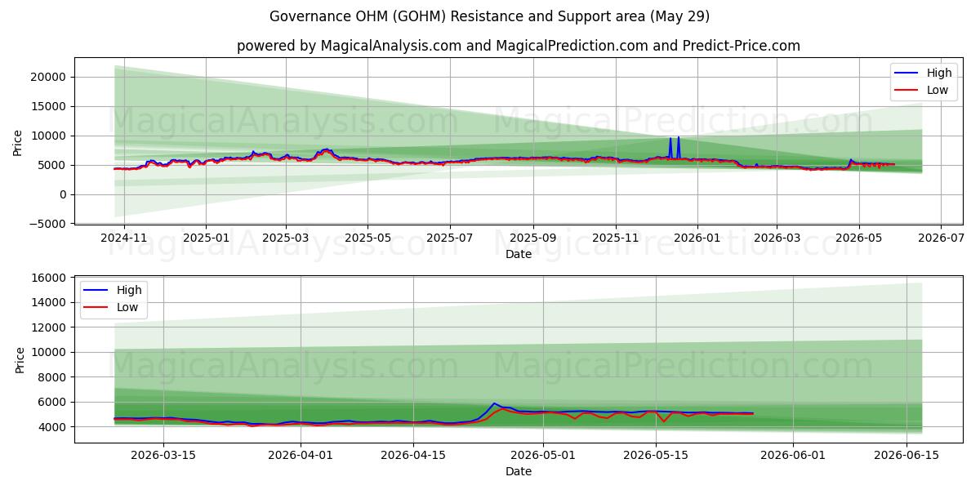Click the top chart 'Price' axis label
The image size is (980, 490).
[18, 141]
